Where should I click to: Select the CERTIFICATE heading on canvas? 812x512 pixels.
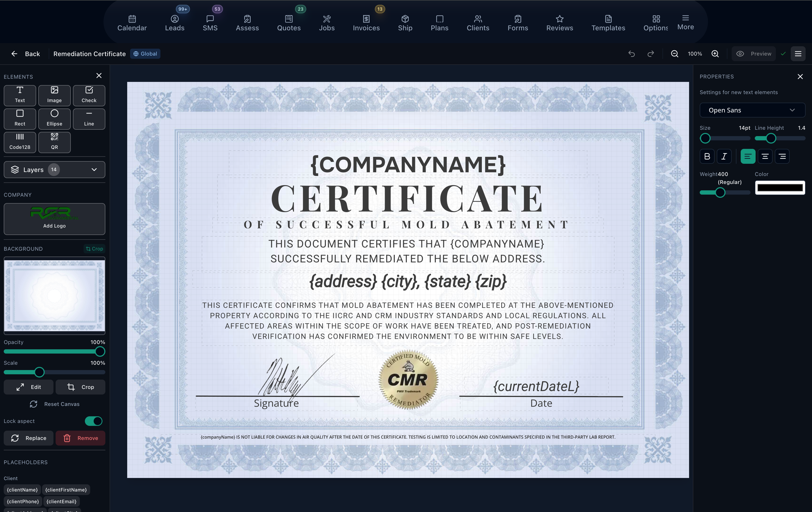(407, 199)
